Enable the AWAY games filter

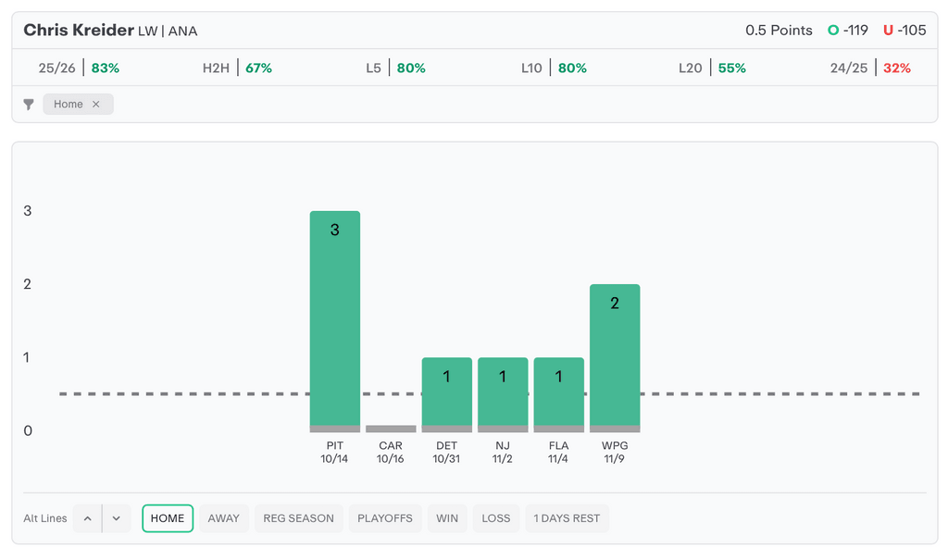(223, 518)
